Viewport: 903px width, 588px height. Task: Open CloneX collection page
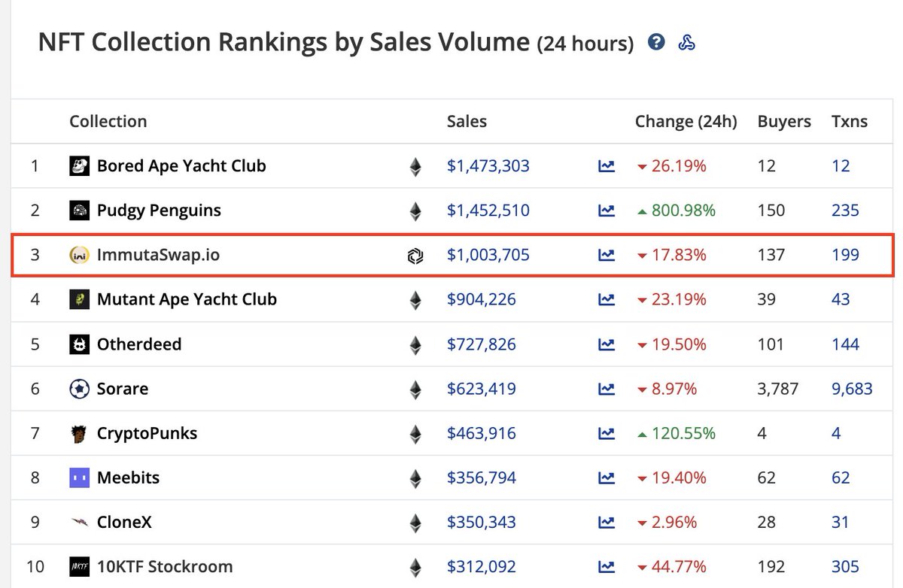[124, 522]
